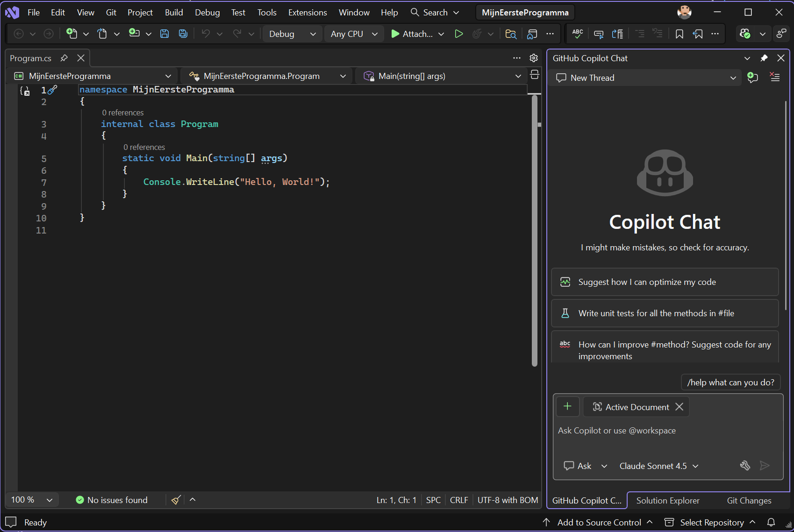The height and width of the screenshot is (532, 794).
Task: Click the Copilot tools wrench icon
Action: [x=745, y=466]
